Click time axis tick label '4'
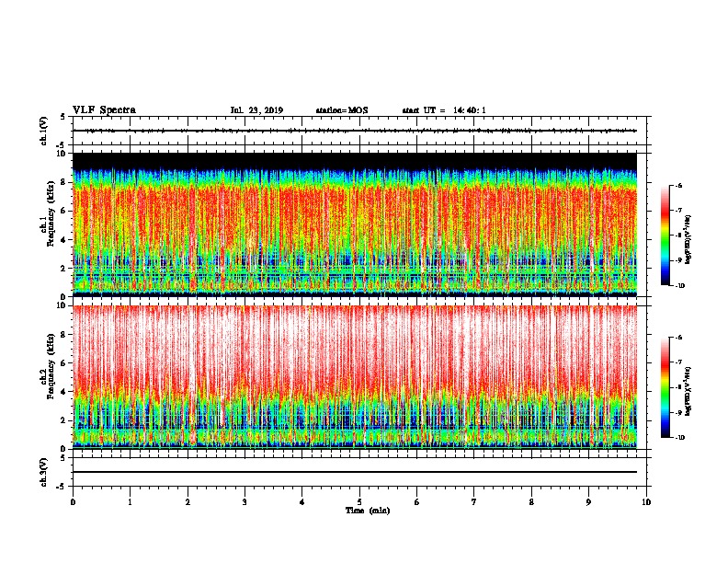This screenshot has height=563, width=728. (302, 502)
